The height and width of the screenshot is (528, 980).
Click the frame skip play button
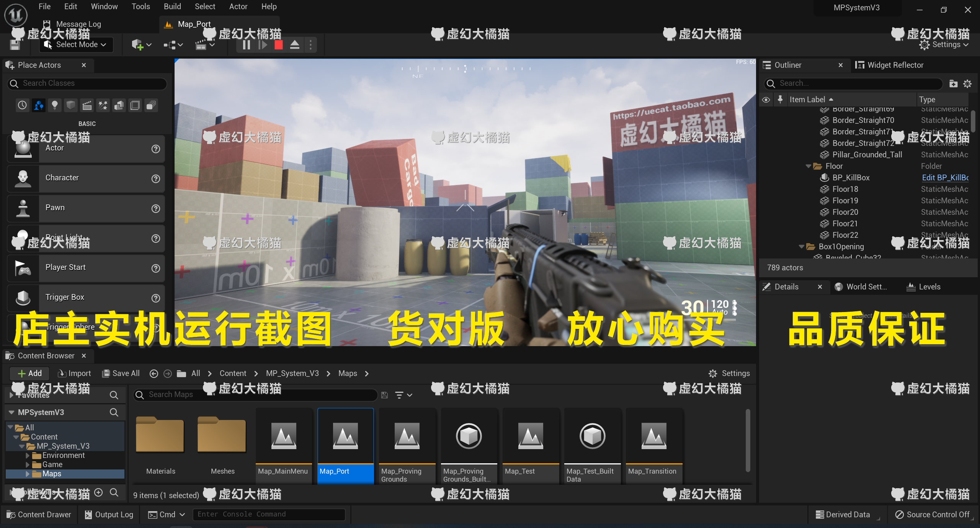point(263,45)
